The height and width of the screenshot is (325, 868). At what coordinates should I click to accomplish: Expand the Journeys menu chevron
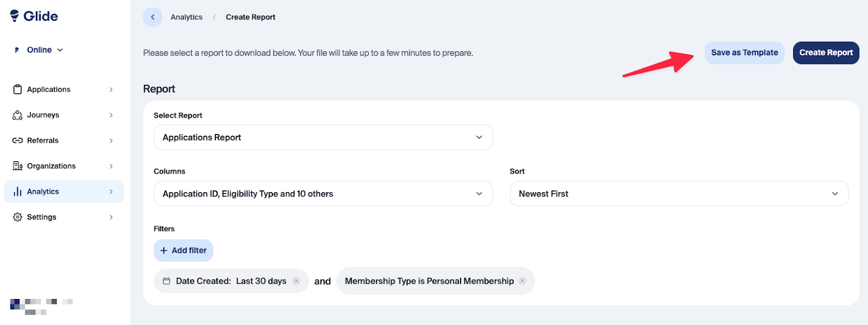[111, 115]
